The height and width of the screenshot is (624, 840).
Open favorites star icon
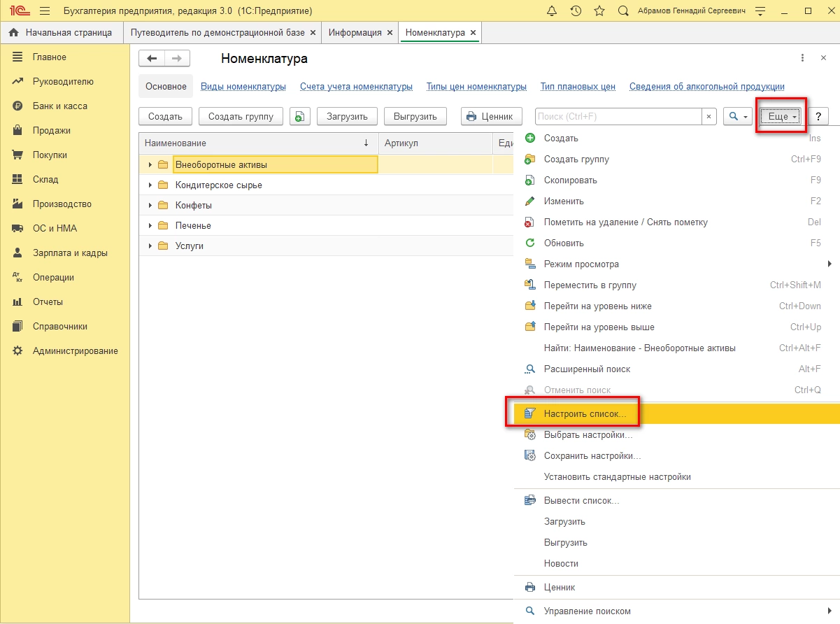tap(599, 11)
